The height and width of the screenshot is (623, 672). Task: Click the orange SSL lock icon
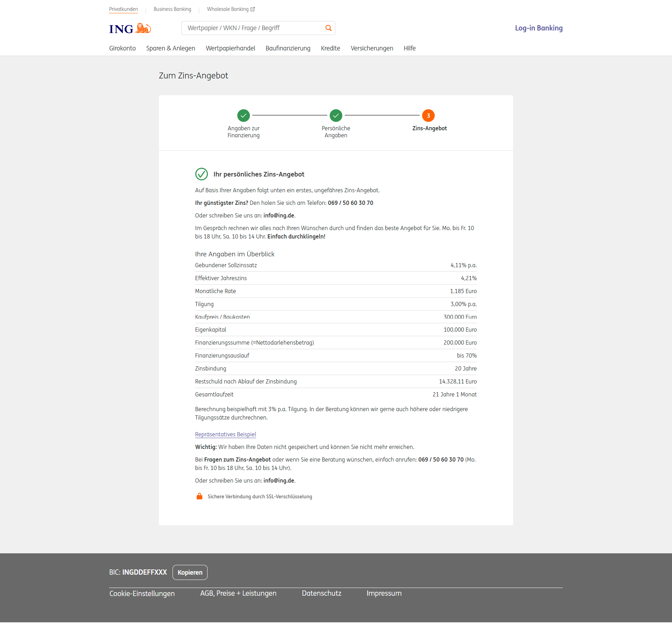(x=199, y=496)
